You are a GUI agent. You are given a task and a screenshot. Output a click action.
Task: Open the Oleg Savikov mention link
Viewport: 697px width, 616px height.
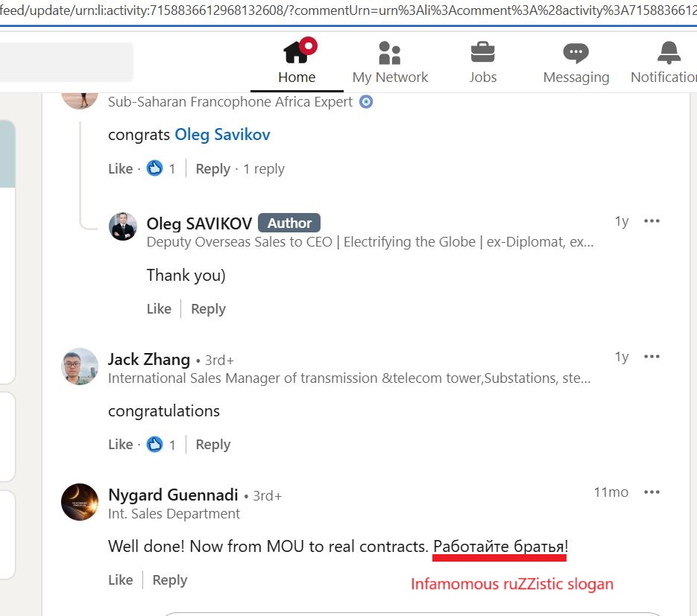pos(222,135)
